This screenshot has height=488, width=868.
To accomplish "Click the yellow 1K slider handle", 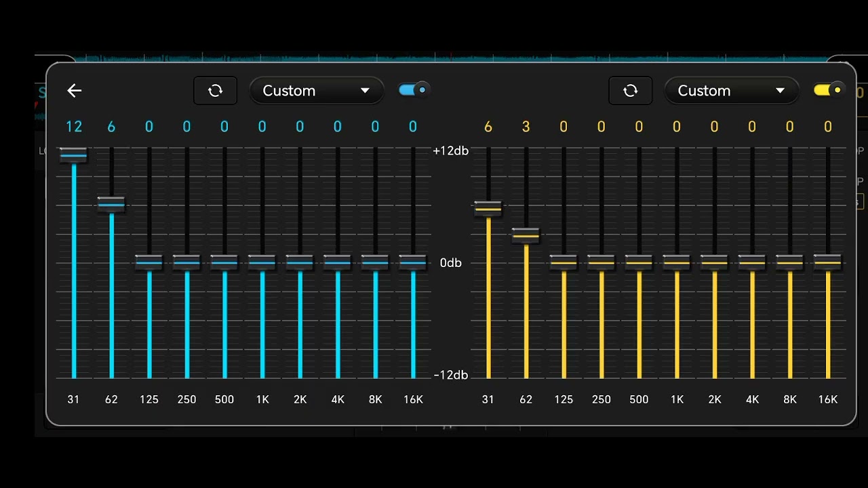I will pyautogui.click(x=677, y=262).
